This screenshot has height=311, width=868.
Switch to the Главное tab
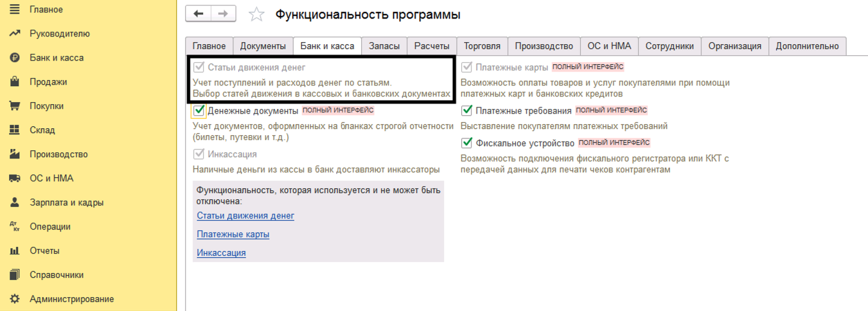pyautogui.click(x=209, y=46)
